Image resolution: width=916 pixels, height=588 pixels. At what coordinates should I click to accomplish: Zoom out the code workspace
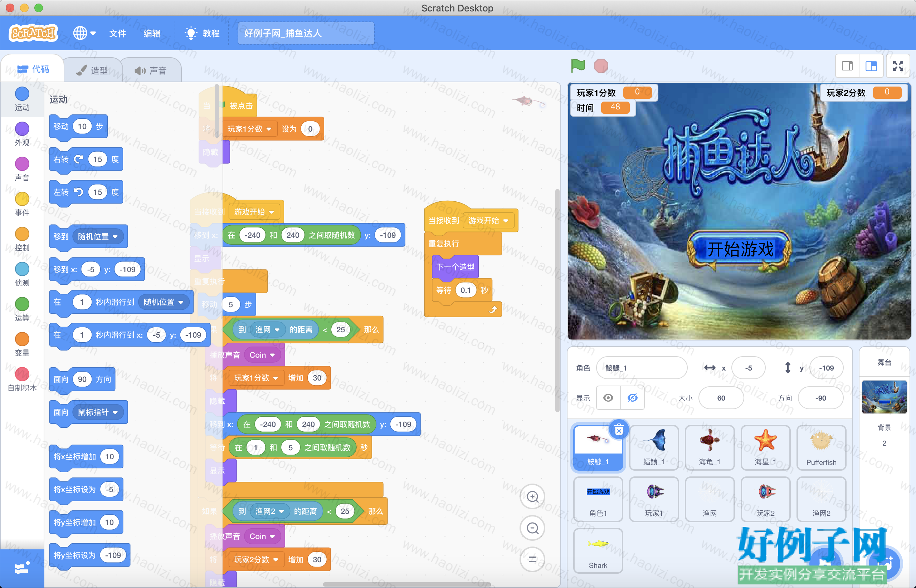(532, 528)
